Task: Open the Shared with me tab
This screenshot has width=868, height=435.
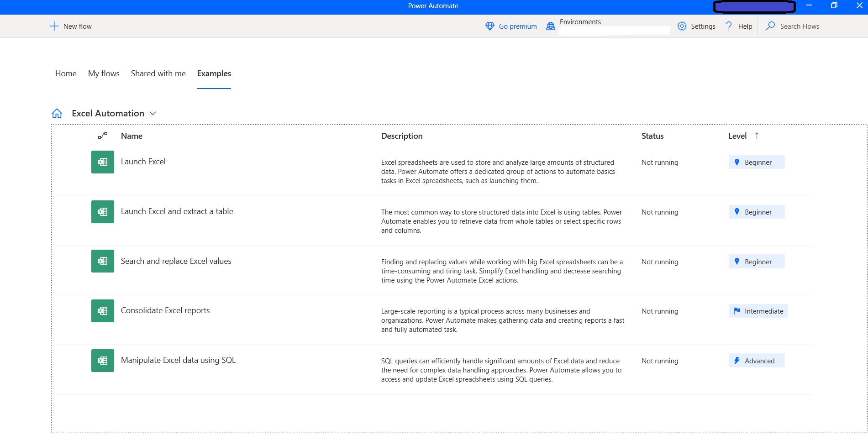Action: pyautogui.click(x=158, y=73)
